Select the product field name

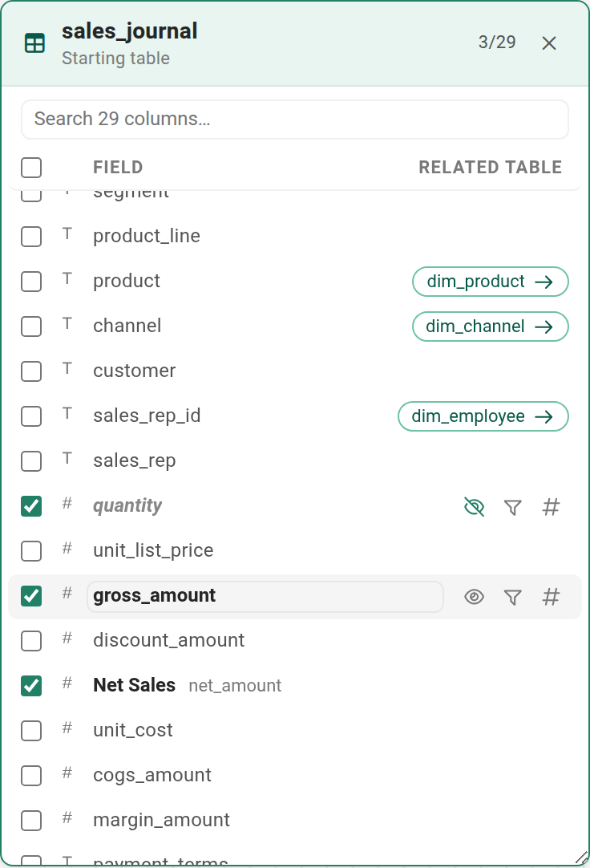(127, 282)
